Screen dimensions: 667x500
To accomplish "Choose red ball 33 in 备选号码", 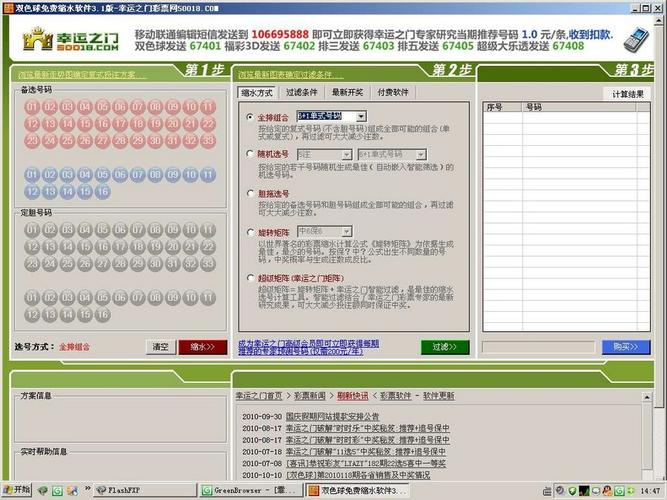I will coord(208,141).
